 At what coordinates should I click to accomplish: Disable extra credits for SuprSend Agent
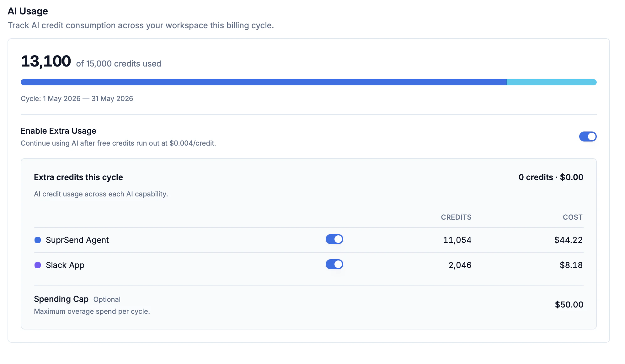pyautogui.click(x=334, y=239)
